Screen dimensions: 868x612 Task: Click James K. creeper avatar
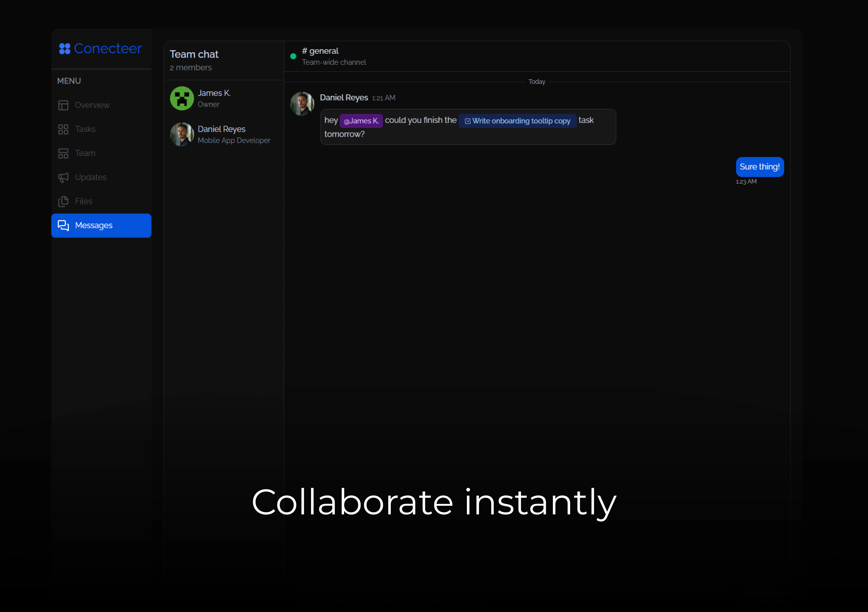182,98
